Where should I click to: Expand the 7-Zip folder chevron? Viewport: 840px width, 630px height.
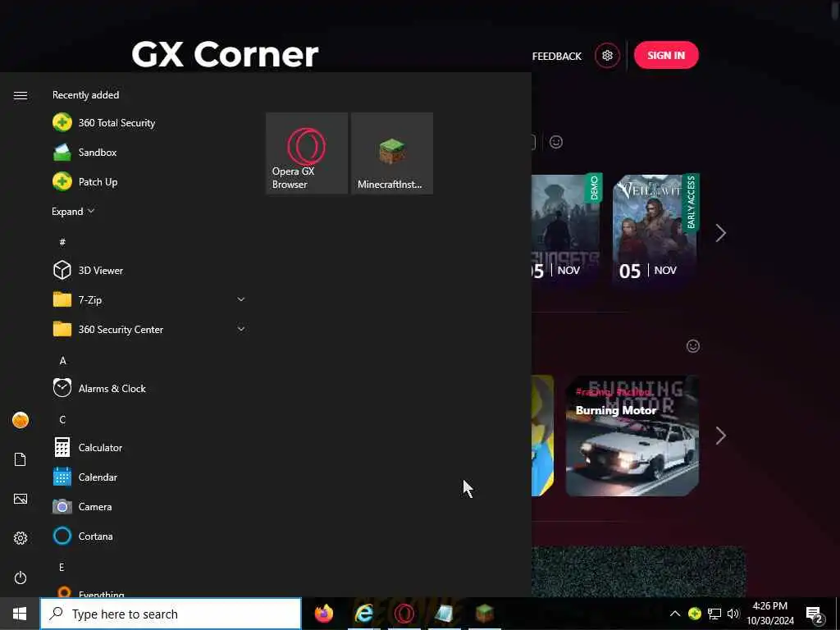[x=241, y=299]
